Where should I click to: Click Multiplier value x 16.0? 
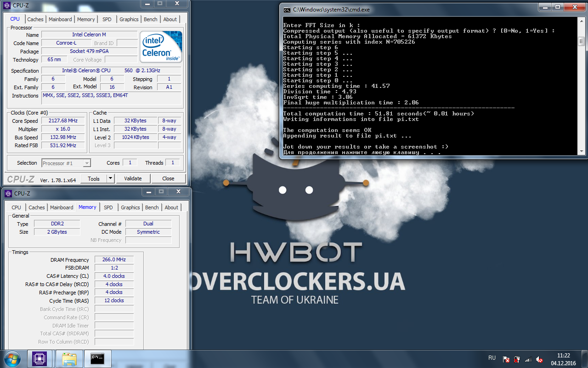pyautogui.click(x=64, y=129)
